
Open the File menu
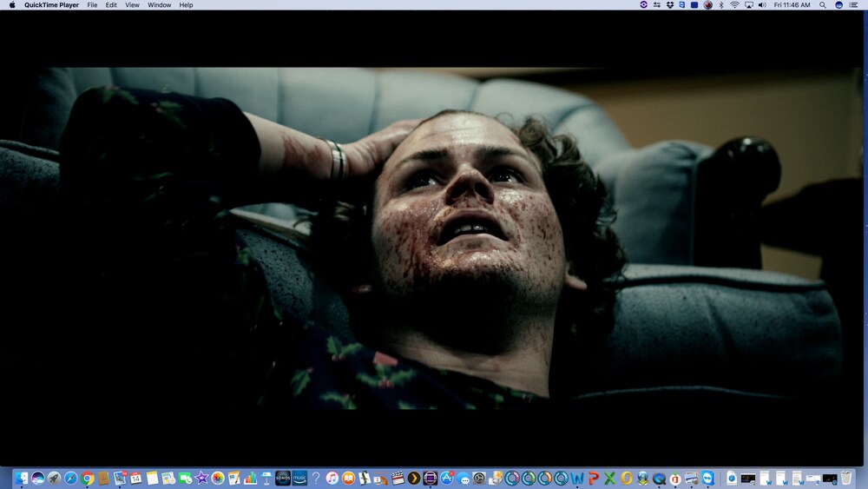(93, 5)
